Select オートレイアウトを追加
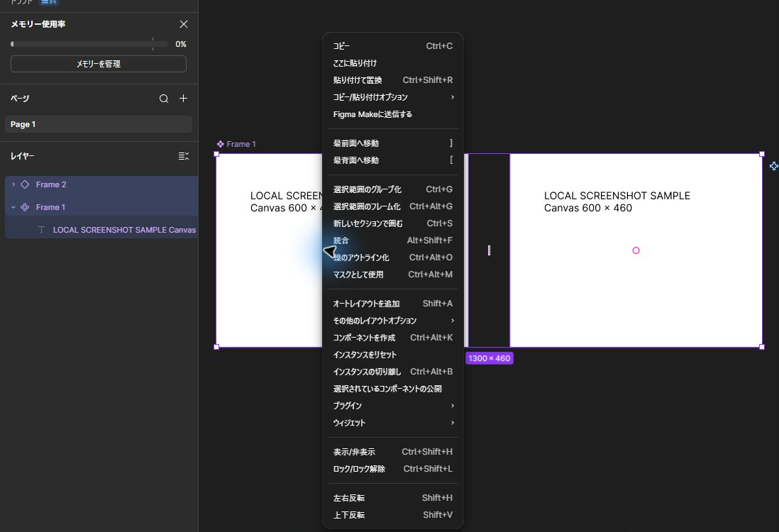Viewport: 779px width, 532px height. (393, 304)
